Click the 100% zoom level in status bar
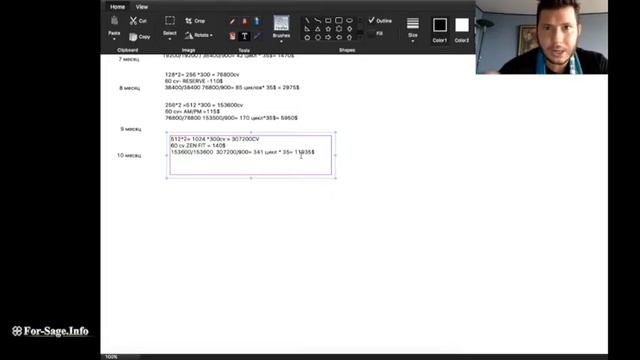Image resolution: width=640 pixels, height=360 pixels. [111, 357]
